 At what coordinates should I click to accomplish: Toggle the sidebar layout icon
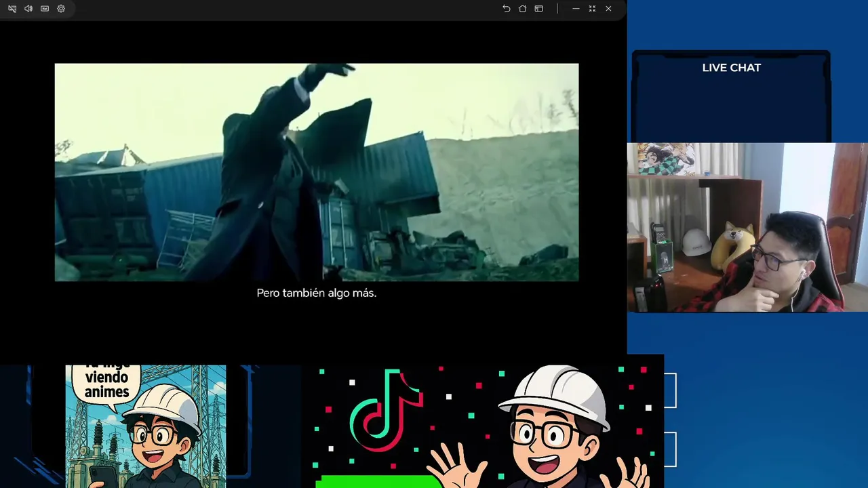click(x=539, y=9)
